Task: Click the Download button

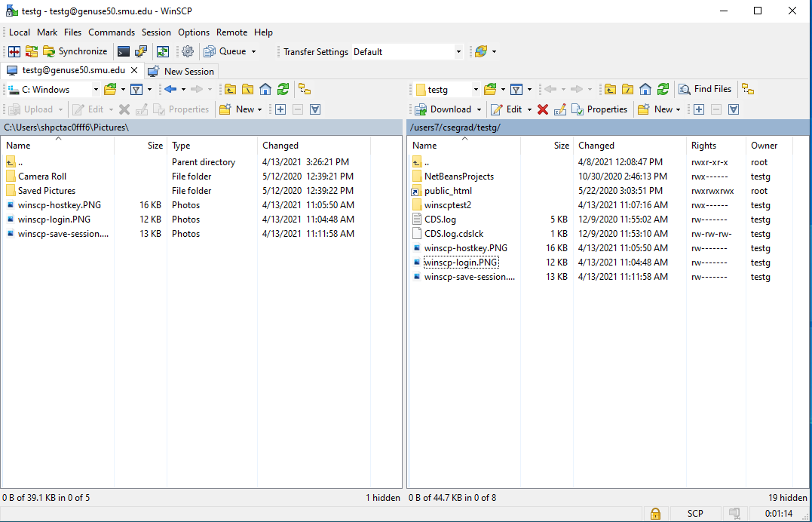Action: point(443,109)
